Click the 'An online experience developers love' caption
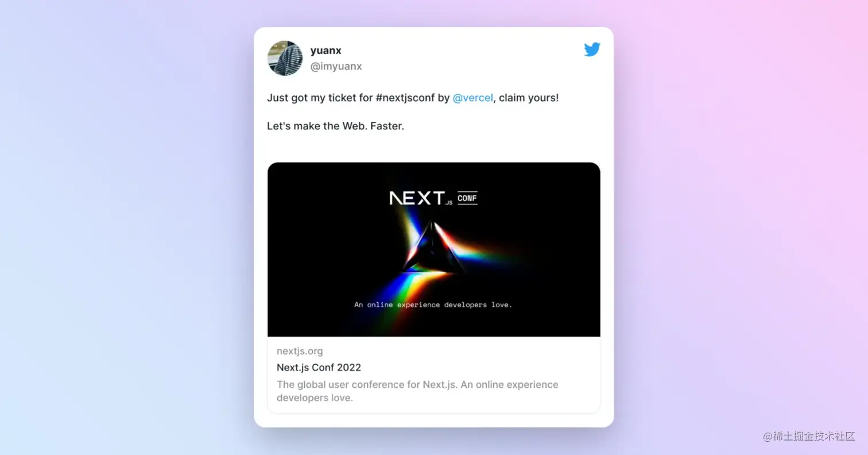The height and width of the screenshot is (455, 868). [x=433, y=305]
